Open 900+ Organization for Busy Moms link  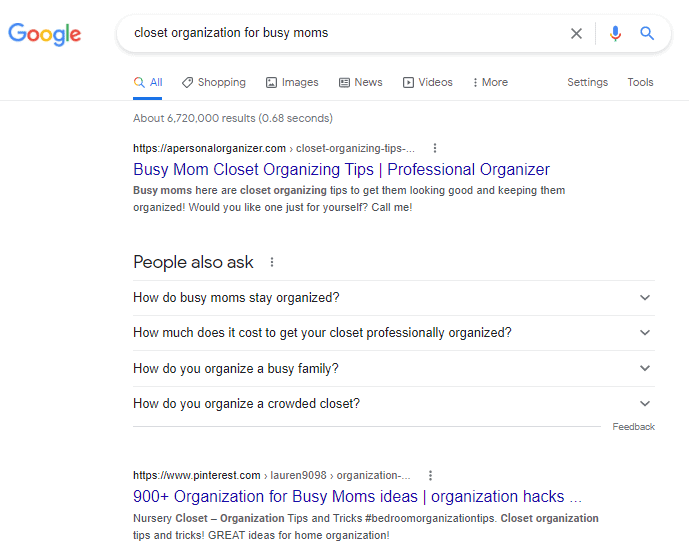tap(357, 497)
